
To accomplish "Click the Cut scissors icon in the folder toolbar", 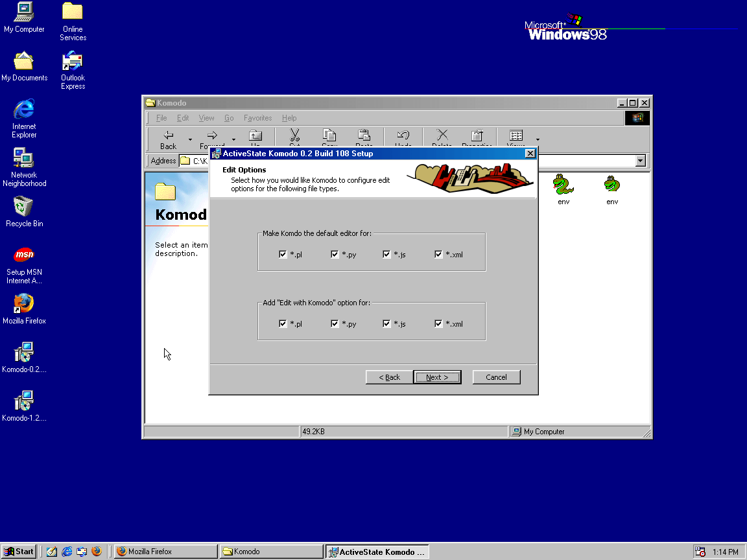I will (x=295, y=135).
